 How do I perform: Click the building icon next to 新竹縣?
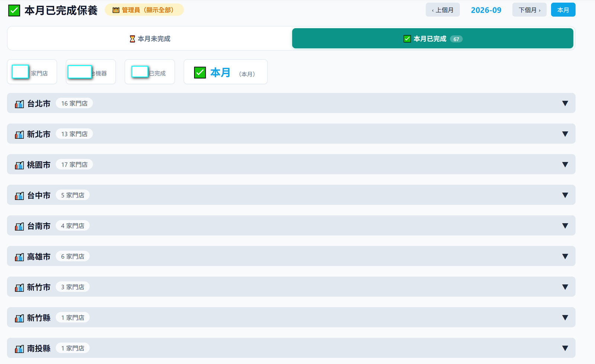coord(19,318)
